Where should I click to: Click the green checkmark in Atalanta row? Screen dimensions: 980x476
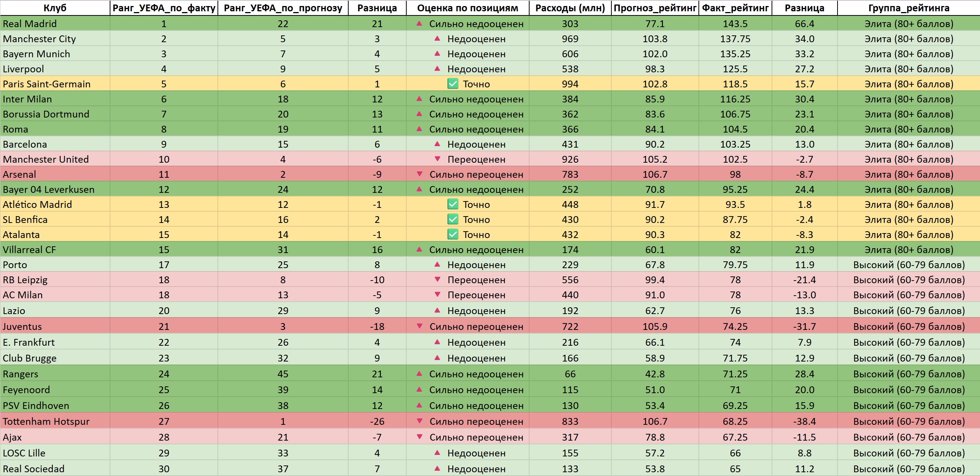[x=453, y=234]
